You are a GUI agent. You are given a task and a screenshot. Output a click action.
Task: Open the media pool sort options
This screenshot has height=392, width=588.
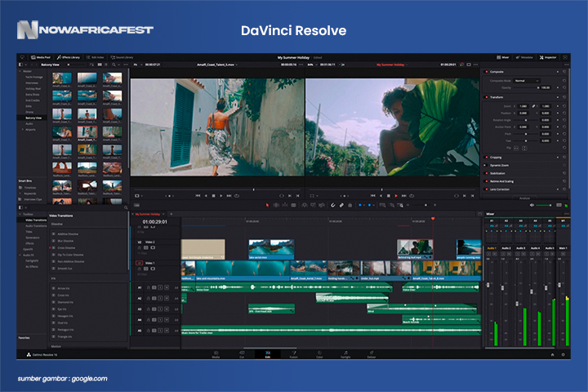[x=91, y=65]
